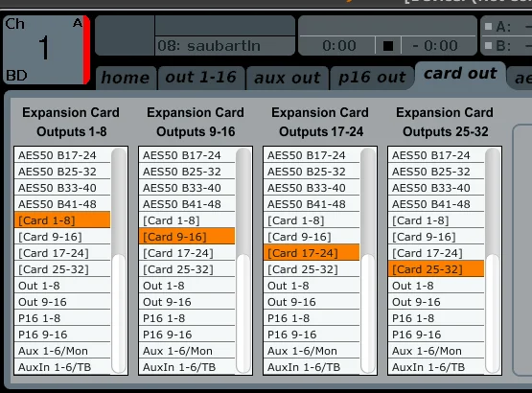Click the 08: saubartIn scene name field
The width and height of the screenshot is (532, 393).
(x=225, y=46)
